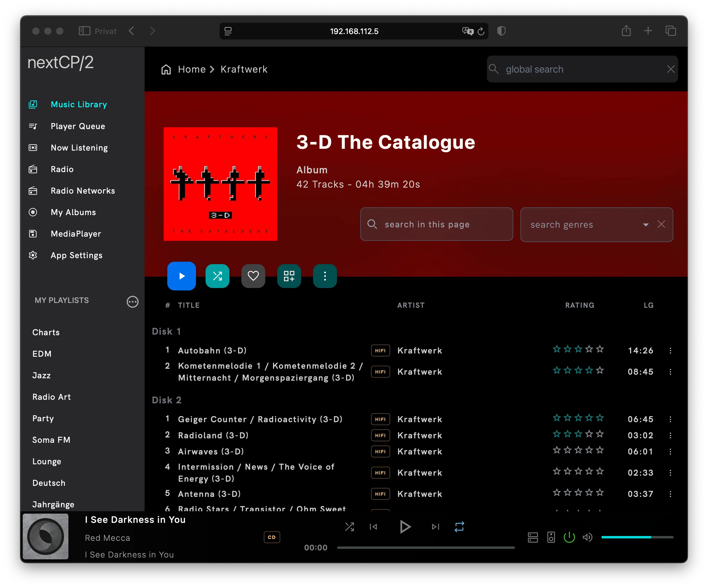Viewport: 708px width, 588px height.
Task: Rate Airwaves (3-D) with third star
Action: [578, 450]
